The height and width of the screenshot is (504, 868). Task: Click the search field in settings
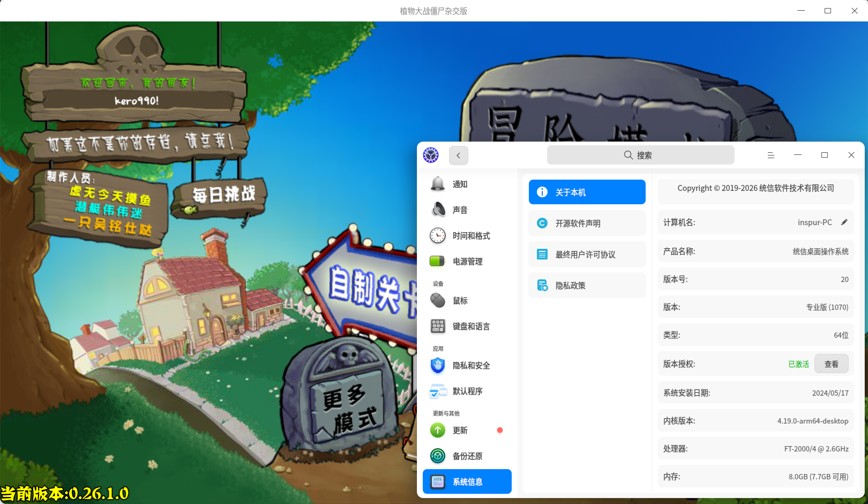640,155
